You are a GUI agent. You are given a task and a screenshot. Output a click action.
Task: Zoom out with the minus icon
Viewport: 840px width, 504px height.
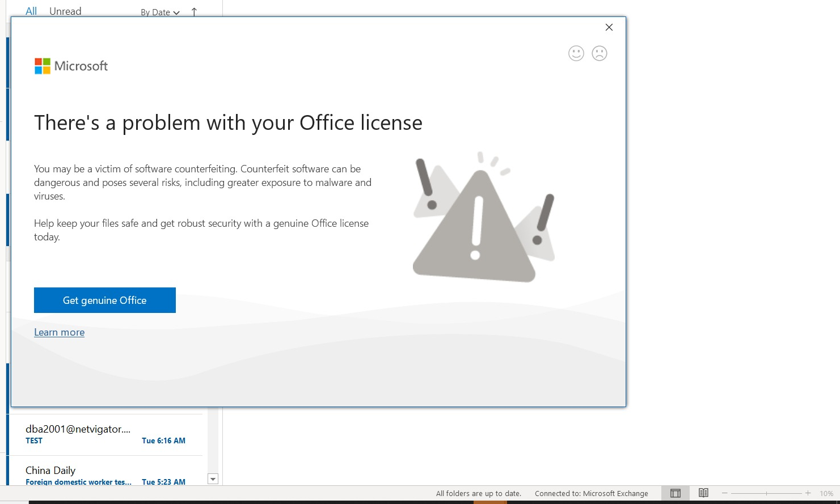(x=724, y=493)
